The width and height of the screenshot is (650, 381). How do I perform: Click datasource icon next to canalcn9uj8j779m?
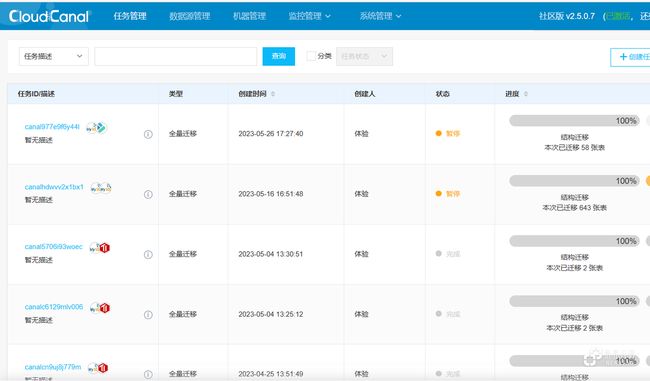(x=98, y=368)
